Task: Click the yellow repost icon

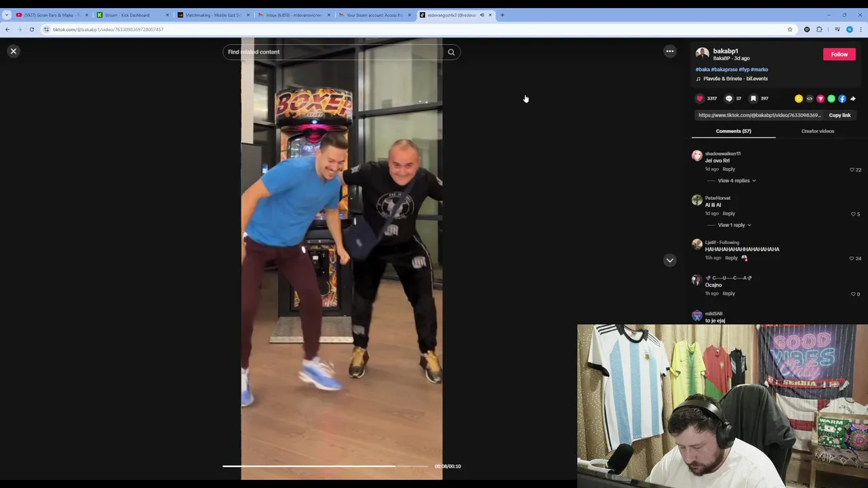Action: (x=799, y=98)
